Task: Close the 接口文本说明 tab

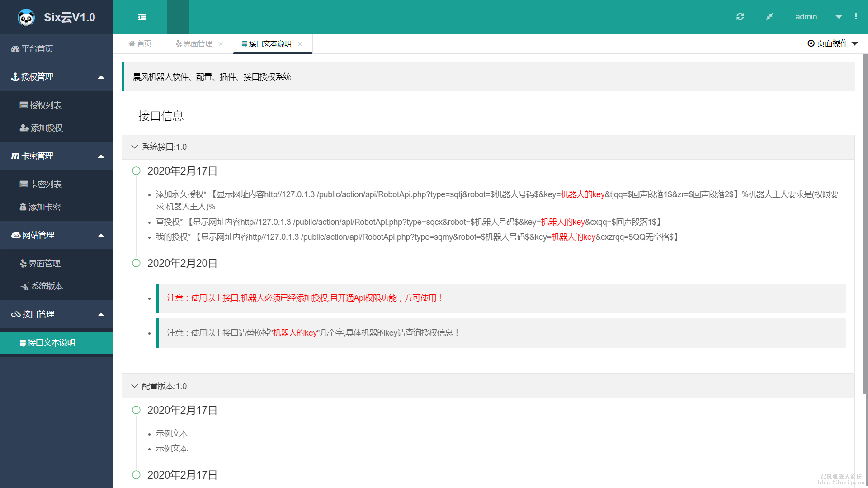Action: click(x=300, y=44)
